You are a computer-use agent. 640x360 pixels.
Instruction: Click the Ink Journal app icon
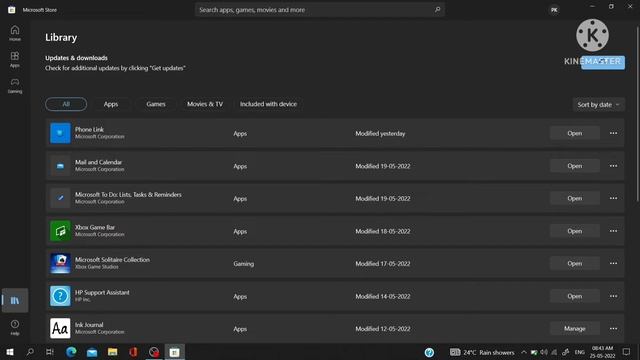[x=60, y=328]
